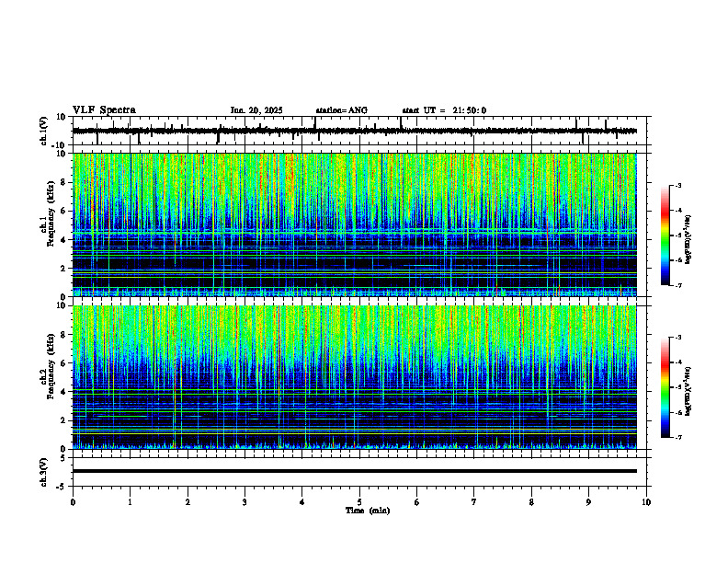Click the 4 kHz tick on ch.1 spectrogram
The width and height of the screenshot is (728, 563).
64,240
